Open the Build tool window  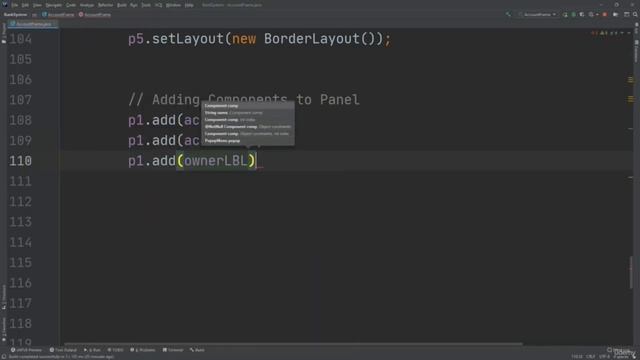click(x=198, y=350)
